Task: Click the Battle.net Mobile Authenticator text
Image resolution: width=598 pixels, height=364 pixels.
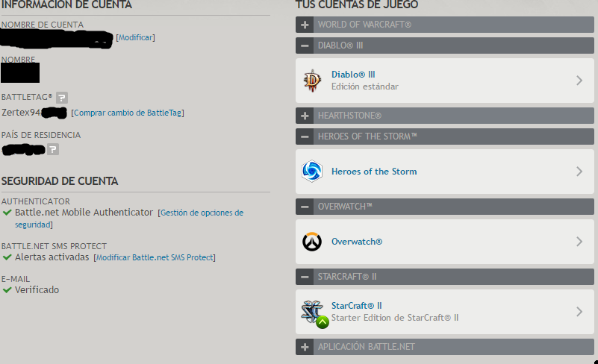Action: pyautogui.click(x=84, y=213)
